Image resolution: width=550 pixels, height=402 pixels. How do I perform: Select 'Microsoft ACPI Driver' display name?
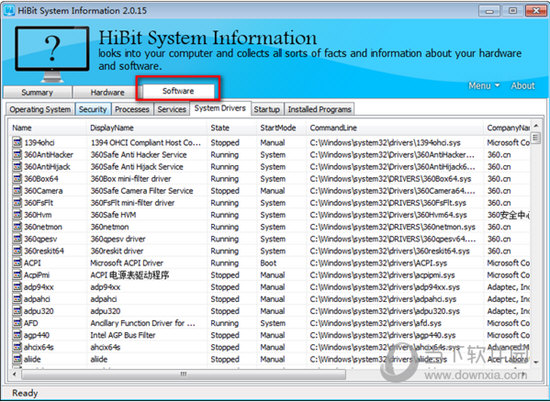pyautogui.click(x=127, y=263)
